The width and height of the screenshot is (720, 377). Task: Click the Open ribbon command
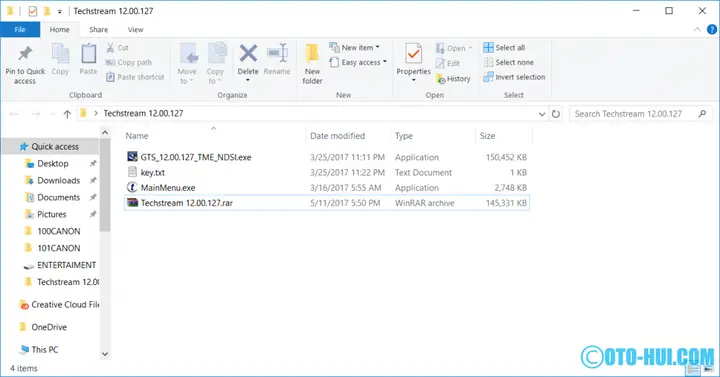[x=454, y=48]
